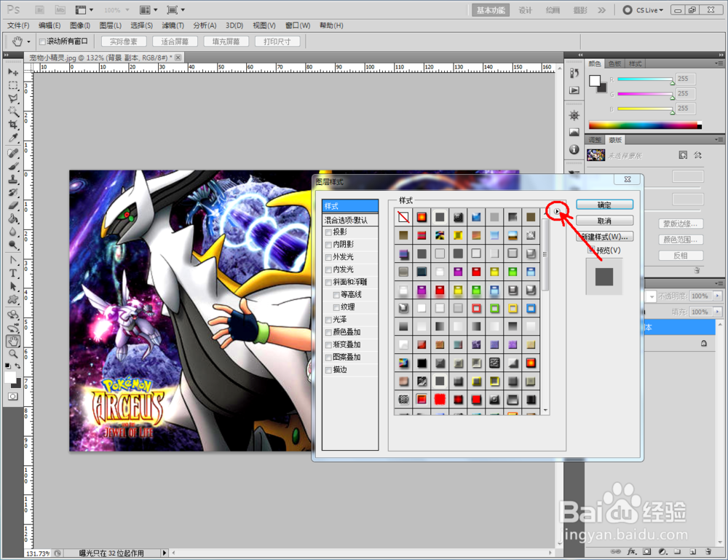Switch to the 色板 swatches tab
The height and width of the screenshot is (560, 728).
[614, 63]
